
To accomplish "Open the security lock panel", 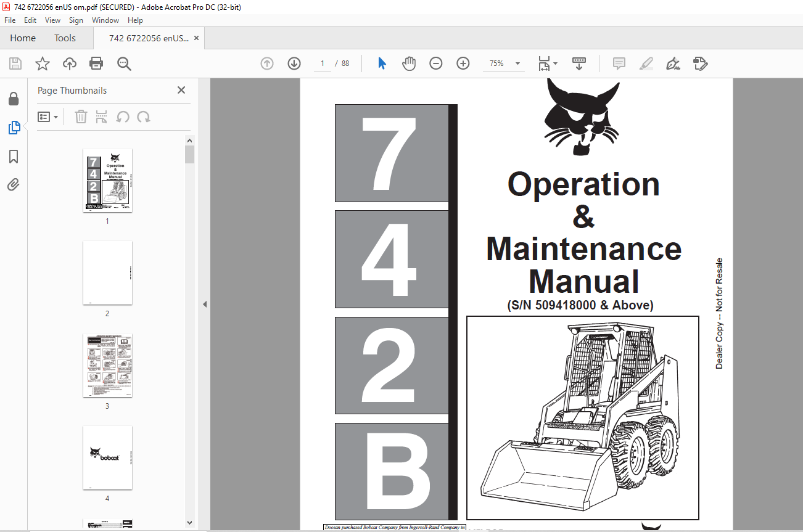I will [x=14, y=99].
